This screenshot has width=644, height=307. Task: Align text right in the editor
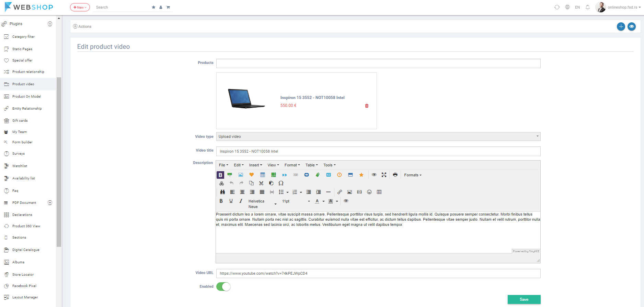pos(252,192)
